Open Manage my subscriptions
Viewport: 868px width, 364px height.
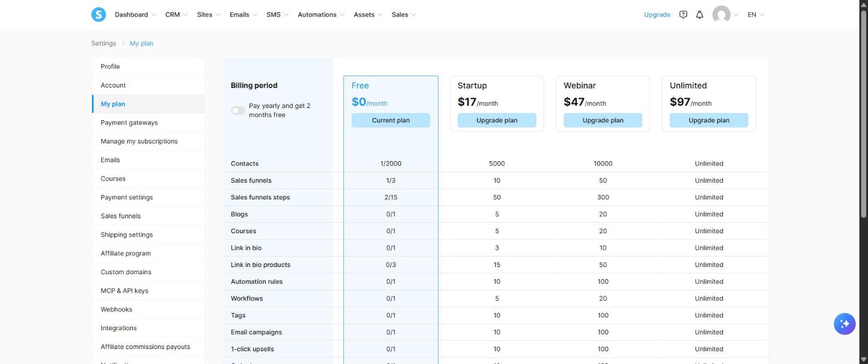tap(148, 141)
